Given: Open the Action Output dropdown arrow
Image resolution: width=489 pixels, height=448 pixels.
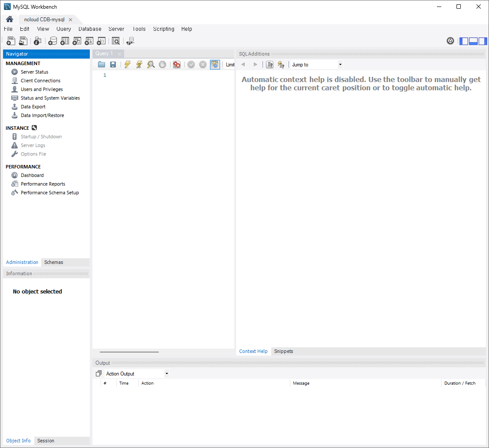Looking at the screenshot, I should (x=167, y=373).
